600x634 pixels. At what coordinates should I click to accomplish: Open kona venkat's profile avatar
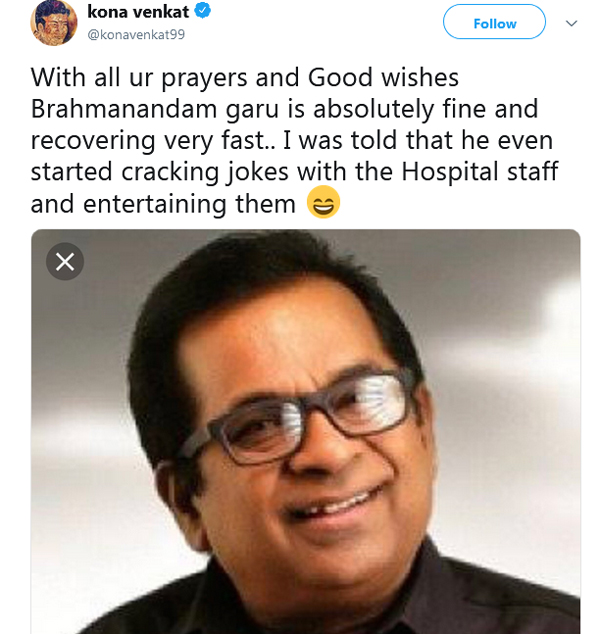click(x=53, y=21)
